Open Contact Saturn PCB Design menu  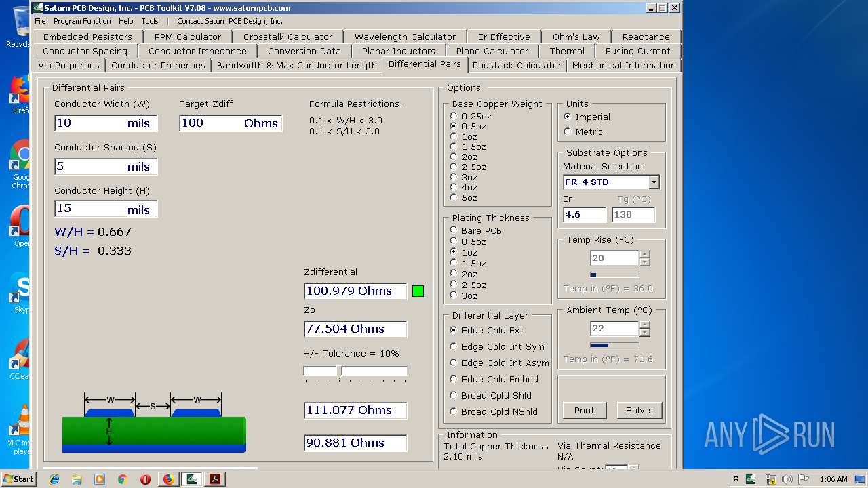click(x=230, y=21)
